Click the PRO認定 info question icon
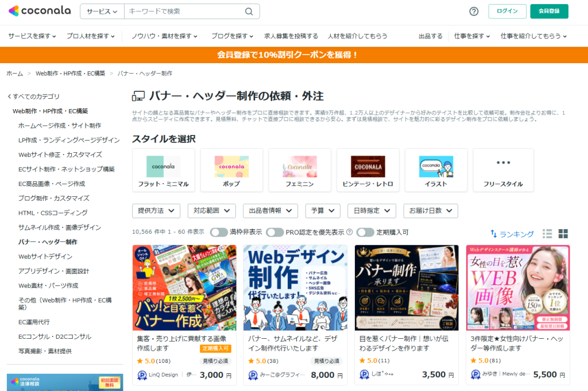This screenshot has height=391, width=588. [x=350, y=232]
